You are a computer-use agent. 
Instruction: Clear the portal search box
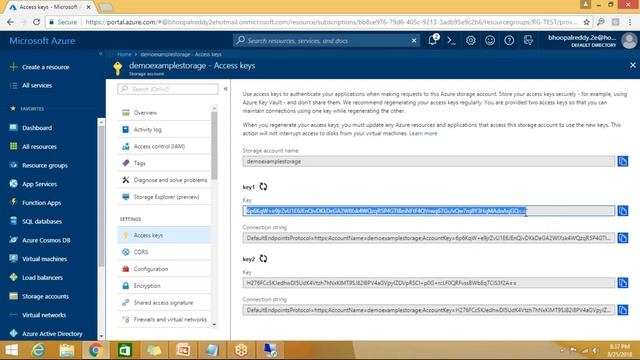[x=414, y=40]
